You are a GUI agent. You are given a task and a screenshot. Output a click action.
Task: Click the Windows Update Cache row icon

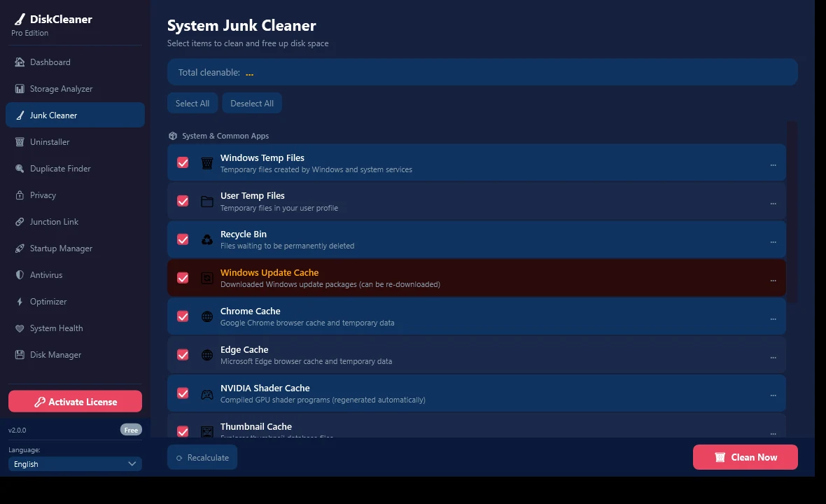coord(207,278)
